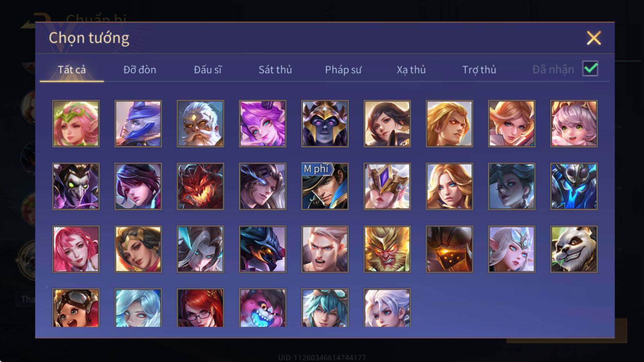Switch to the Đỡ đòn tab
The image size is (644, 362).
point(140,70)
